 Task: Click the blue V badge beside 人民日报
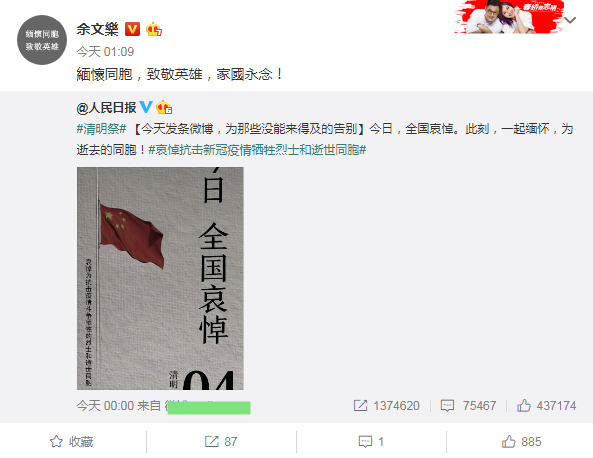click(146, 107)
